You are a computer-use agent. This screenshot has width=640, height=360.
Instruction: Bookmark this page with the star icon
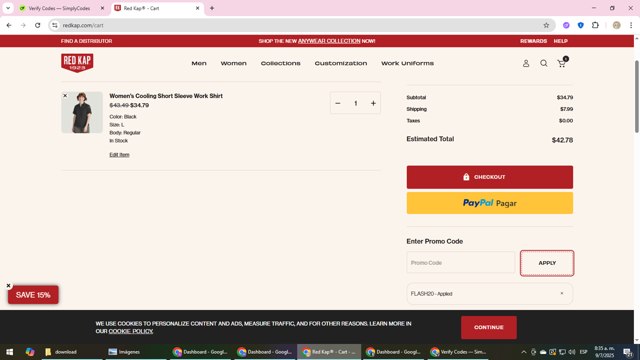click(x=546, y=25)
